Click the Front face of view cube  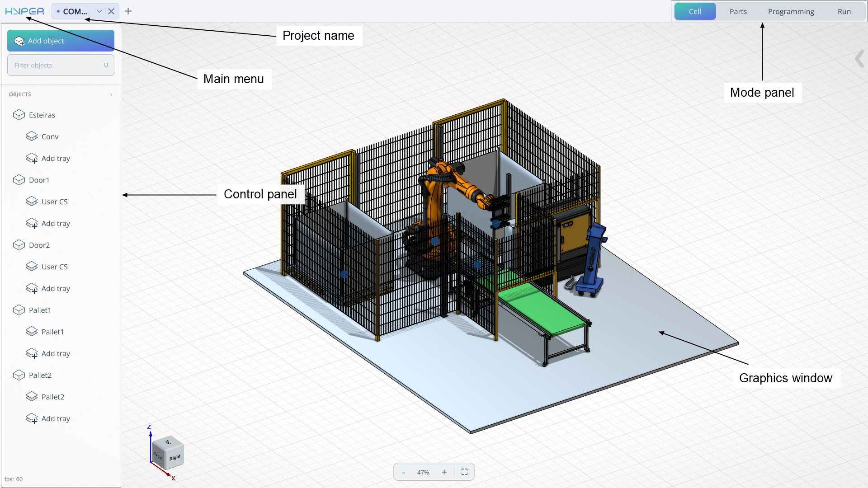(159, 455)
